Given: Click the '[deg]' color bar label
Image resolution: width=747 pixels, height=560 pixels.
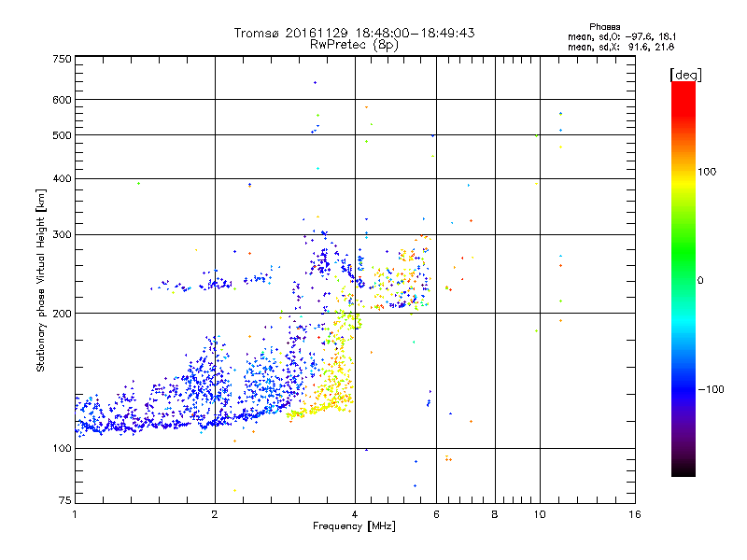Looking at the screenshot, I should coord(685,75).
